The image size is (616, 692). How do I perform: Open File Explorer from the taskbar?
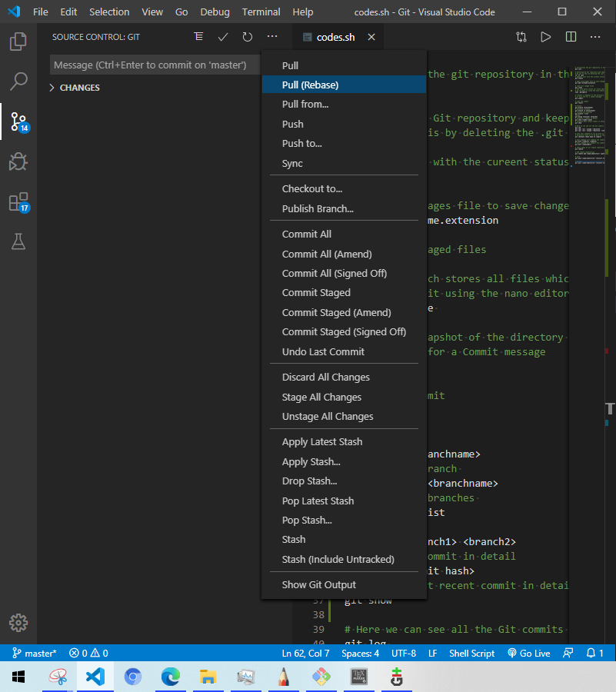pyautogui.click(x=208, y=677)
